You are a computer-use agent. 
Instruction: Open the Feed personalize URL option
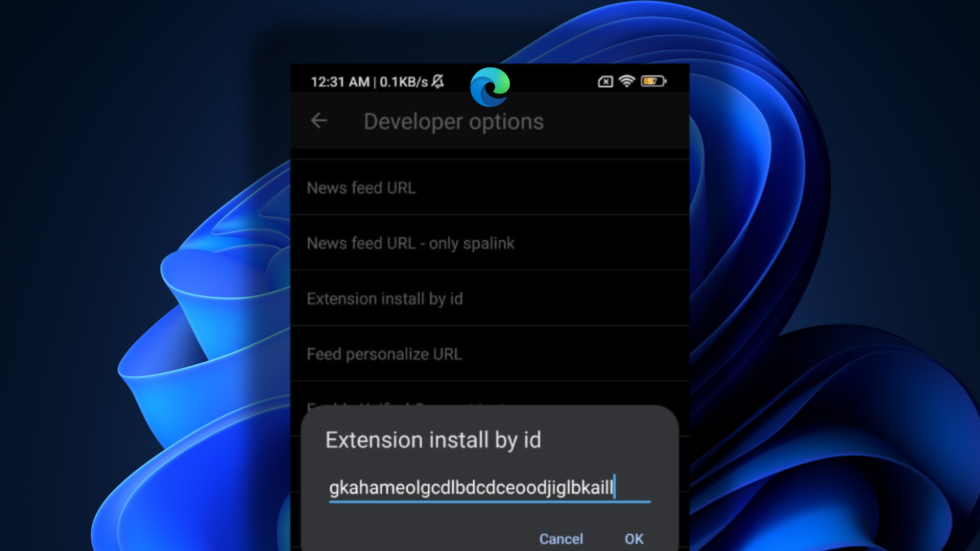(490, 354)
